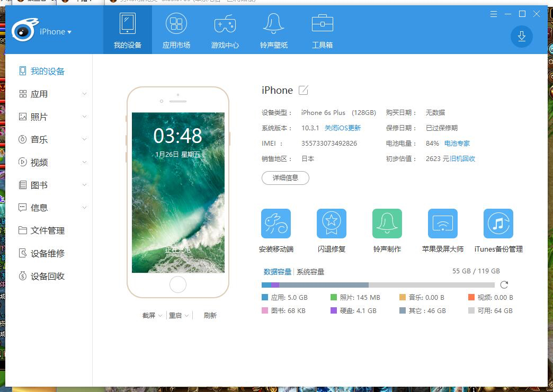Click the blue 应用 color swatch
Screen dimensions: 553x392
click(265, 297)
